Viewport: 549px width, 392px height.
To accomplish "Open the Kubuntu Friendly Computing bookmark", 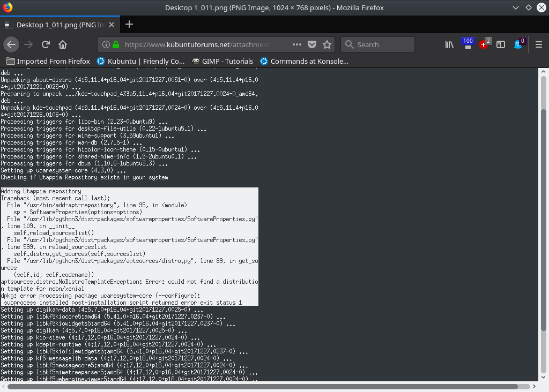I will coord(140,61).
